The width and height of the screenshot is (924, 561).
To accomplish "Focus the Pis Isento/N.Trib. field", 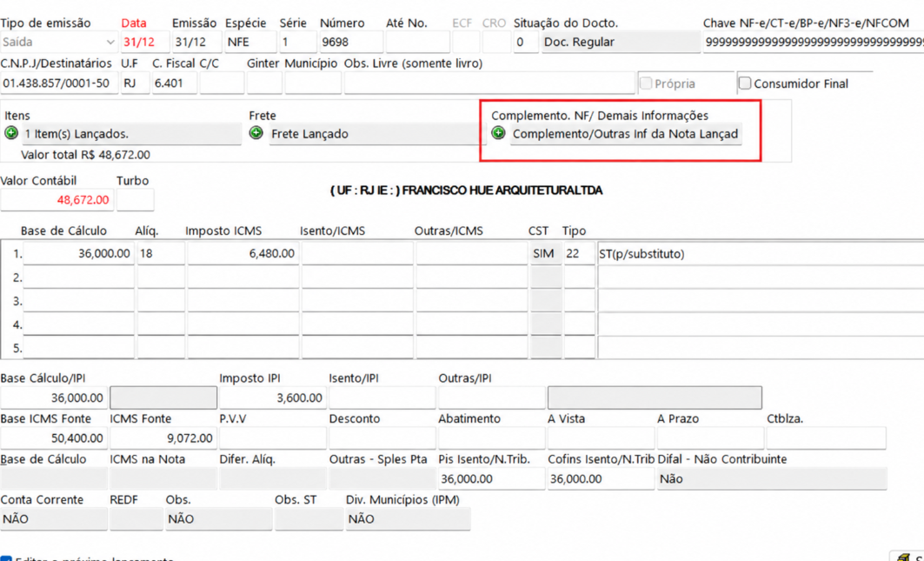I will pos(491,478).
